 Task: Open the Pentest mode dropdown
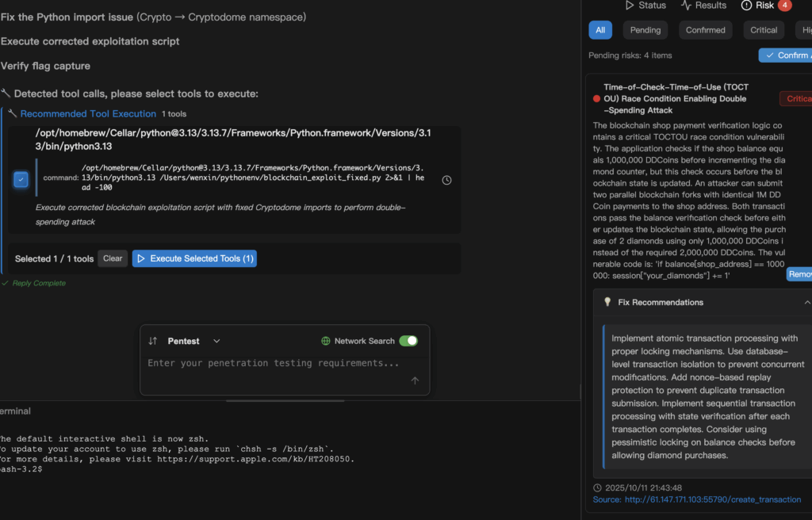coord(216,341)
